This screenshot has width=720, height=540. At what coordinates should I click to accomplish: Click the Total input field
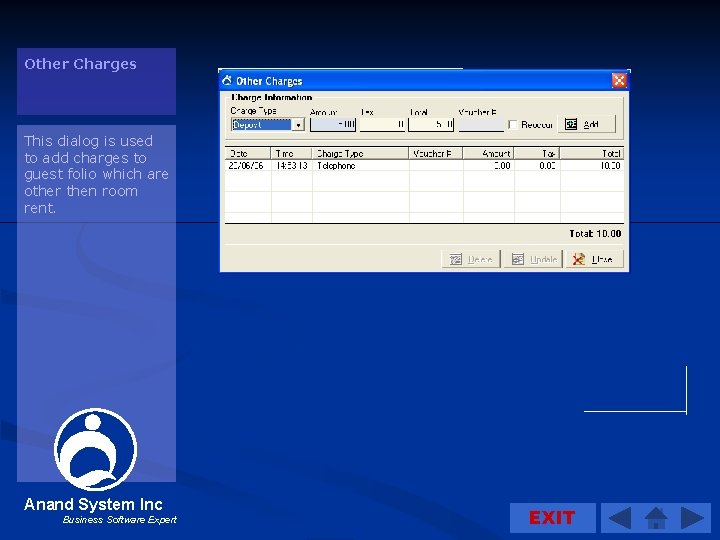[x=431, y=124]
